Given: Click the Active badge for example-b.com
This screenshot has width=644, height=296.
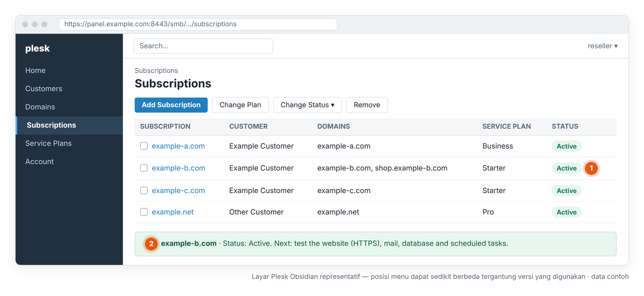Looking at the screenshot, I should pos(566,169).
